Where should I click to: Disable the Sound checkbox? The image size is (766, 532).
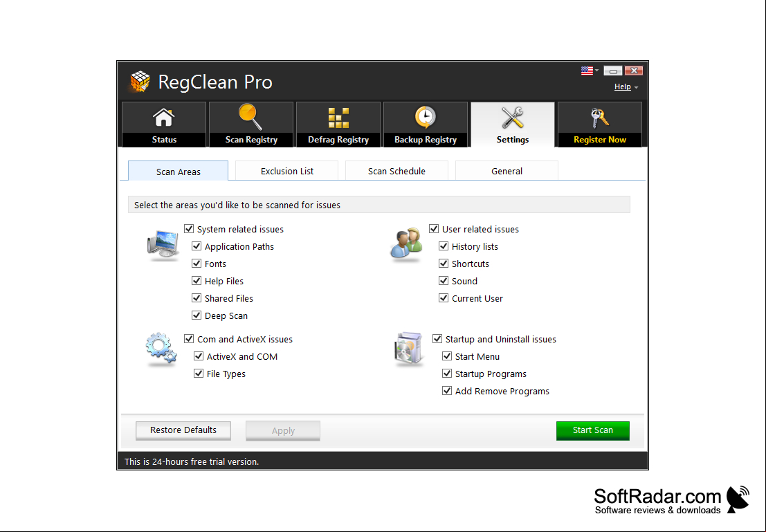[x=444, y=281]
